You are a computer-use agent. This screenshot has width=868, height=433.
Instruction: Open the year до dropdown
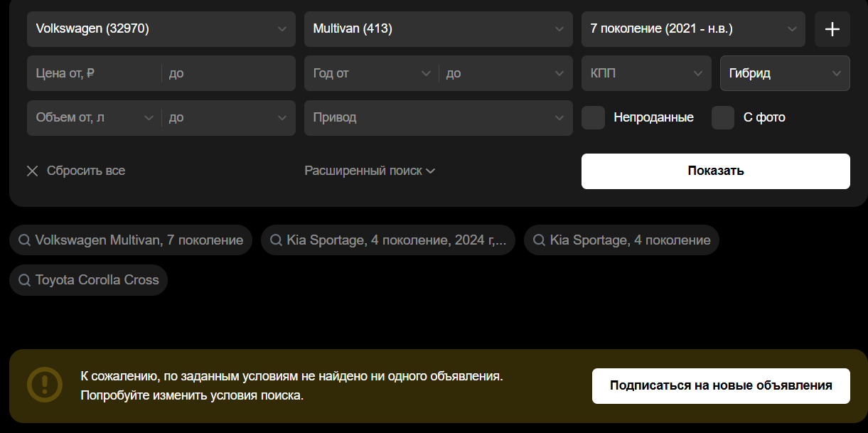pos(506,73)
